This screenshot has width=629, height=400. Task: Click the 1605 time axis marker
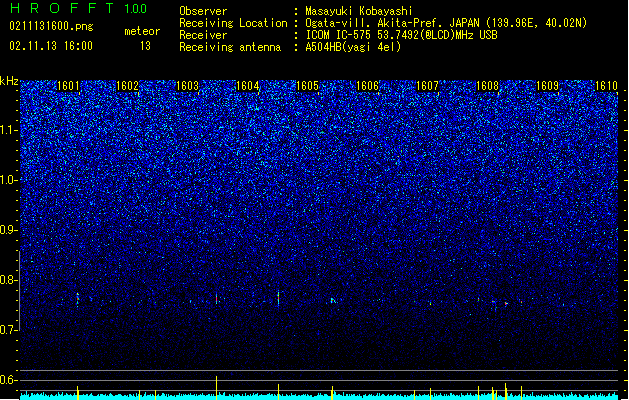click(x=307, y=86)
